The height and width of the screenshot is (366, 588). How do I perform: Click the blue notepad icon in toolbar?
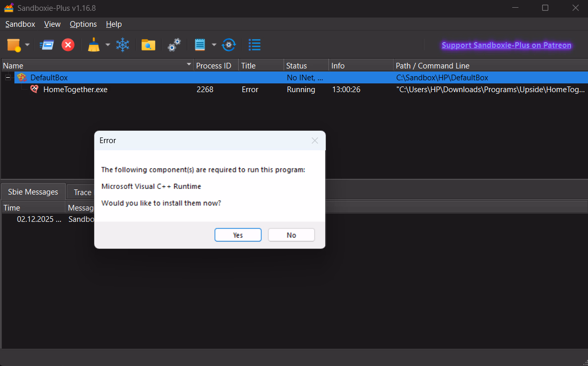pyautogui.click(x=200, y=45)
